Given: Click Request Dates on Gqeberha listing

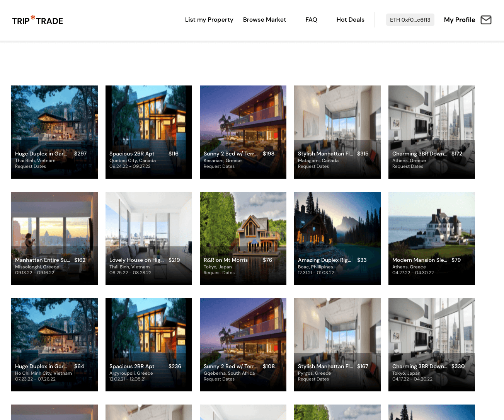Looking at the screenshot, I should tap(219, 379).
